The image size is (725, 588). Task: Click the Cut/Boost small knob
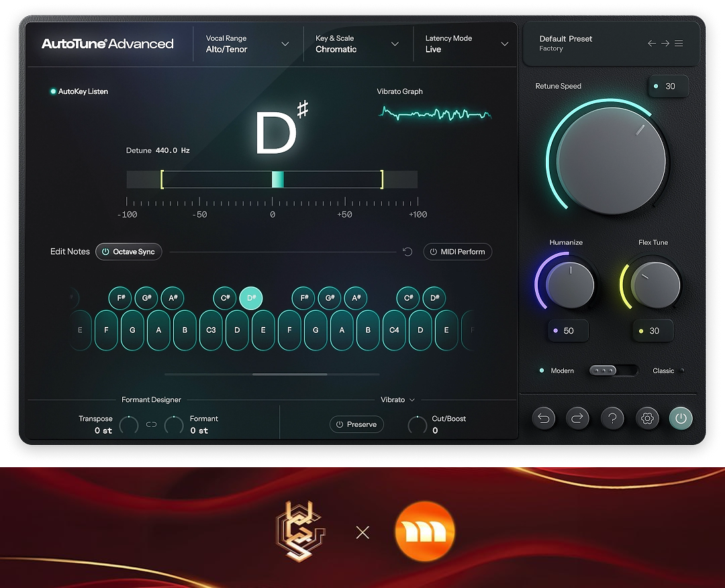pyautogui.click(x=417, y=424)
